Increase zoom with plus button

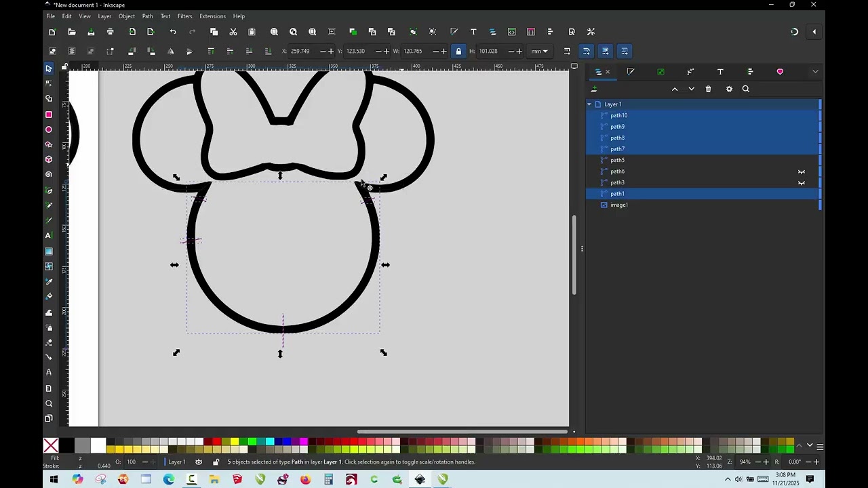(768, 462)
